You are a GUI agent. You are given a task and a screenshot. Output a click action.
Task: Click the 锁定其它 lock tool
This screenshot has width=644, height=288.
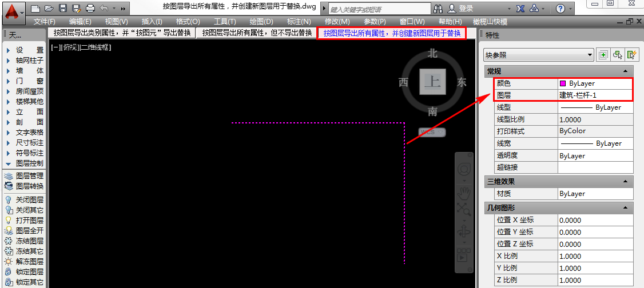click(24, 282)
